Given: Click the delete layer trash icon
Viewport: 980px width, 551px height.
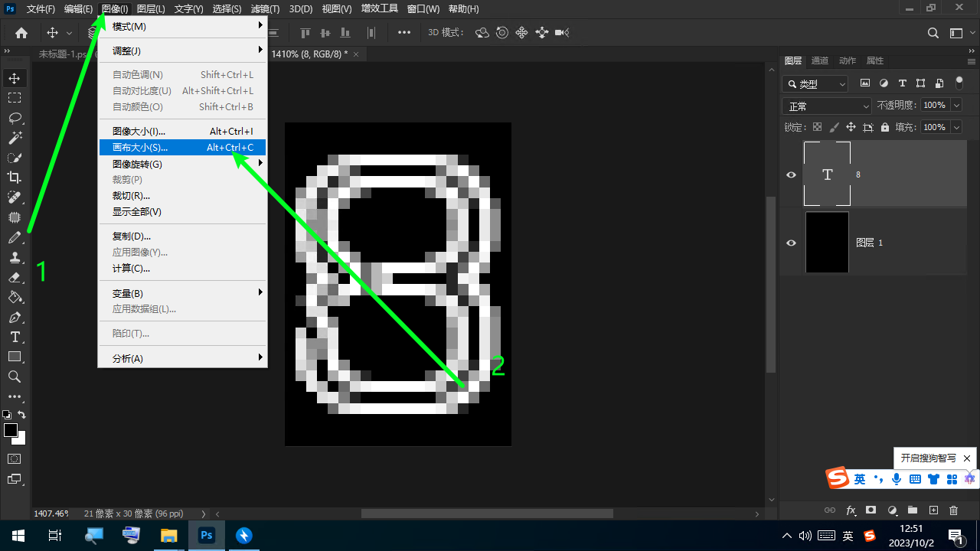Looking at the screenshot, I should click(x=953, y=510).
